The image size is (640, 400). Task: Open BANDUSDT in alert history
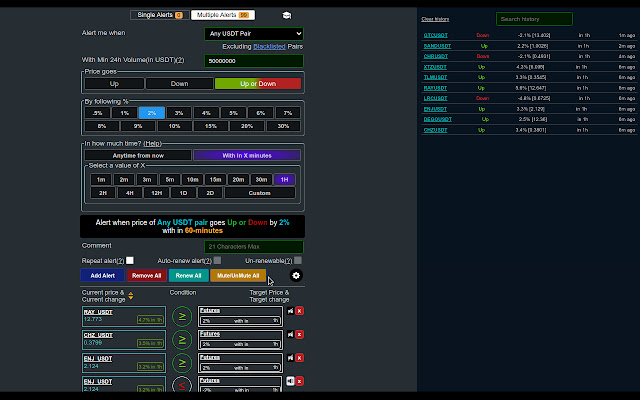[x=437, y=46]
